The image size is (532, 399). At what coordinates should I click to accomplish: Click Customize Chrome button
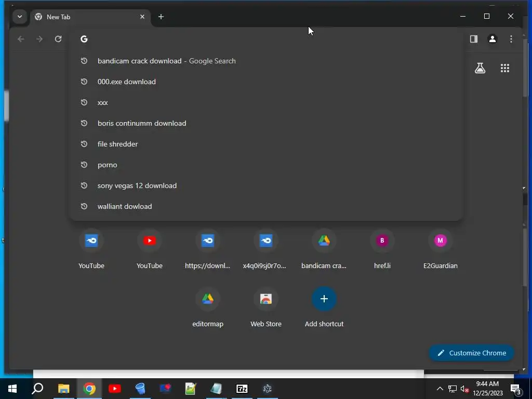(472, 353)
